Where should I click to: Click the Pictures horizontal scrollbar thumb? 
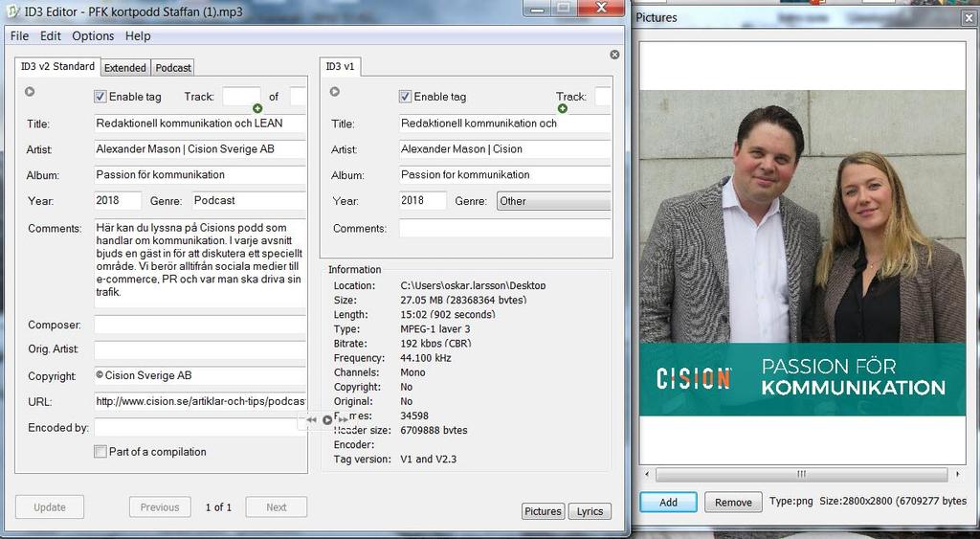802,475
